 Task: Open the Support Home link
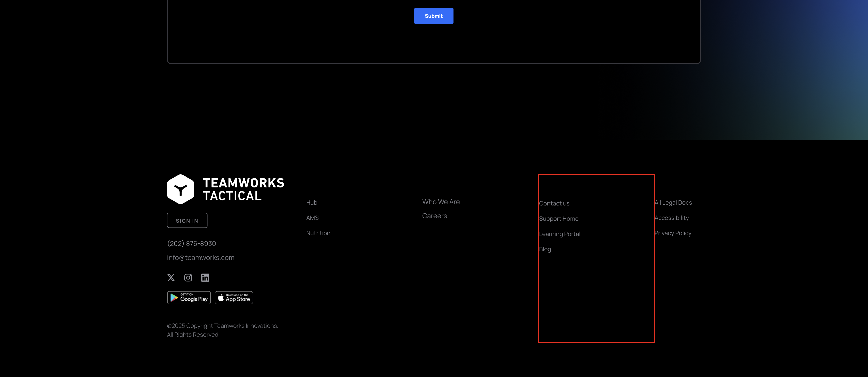559,219
